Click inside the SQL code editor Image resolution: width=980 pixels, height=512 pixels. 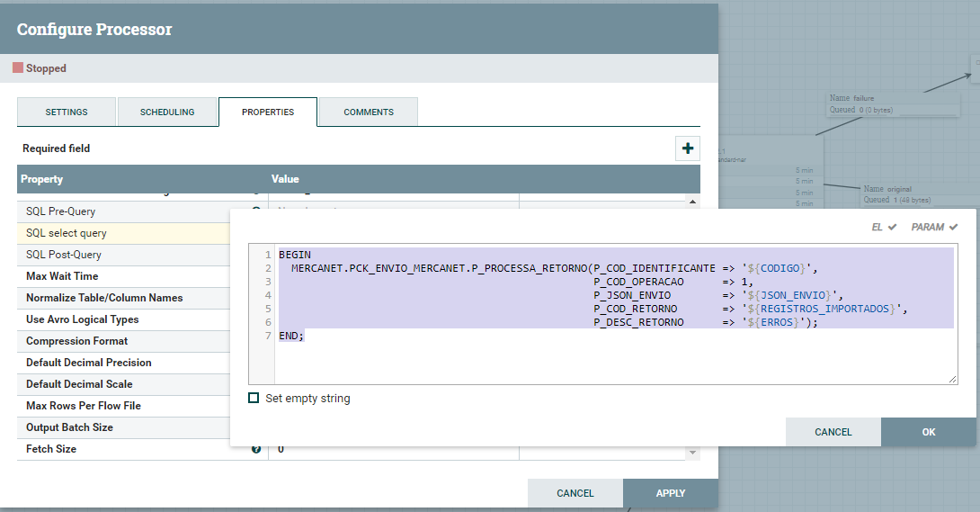coord(611,360)
